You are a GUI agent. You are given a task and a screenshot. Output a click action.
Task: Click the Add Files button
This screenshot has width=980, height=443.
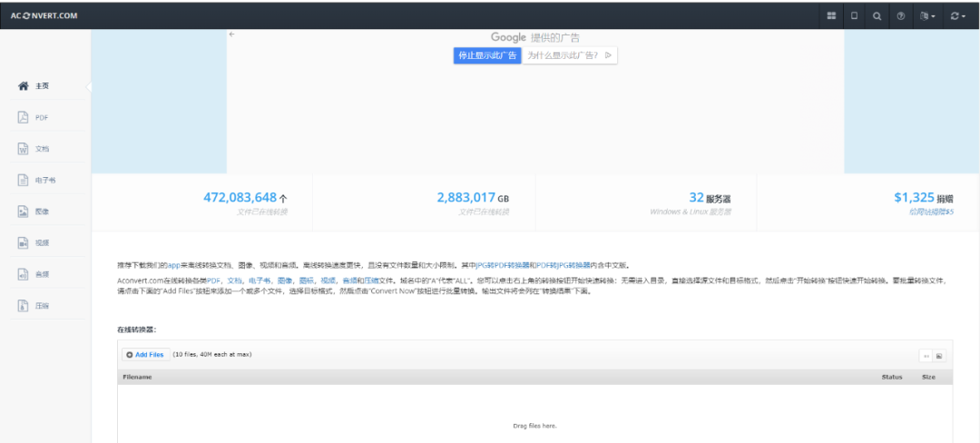click(145, 354)
